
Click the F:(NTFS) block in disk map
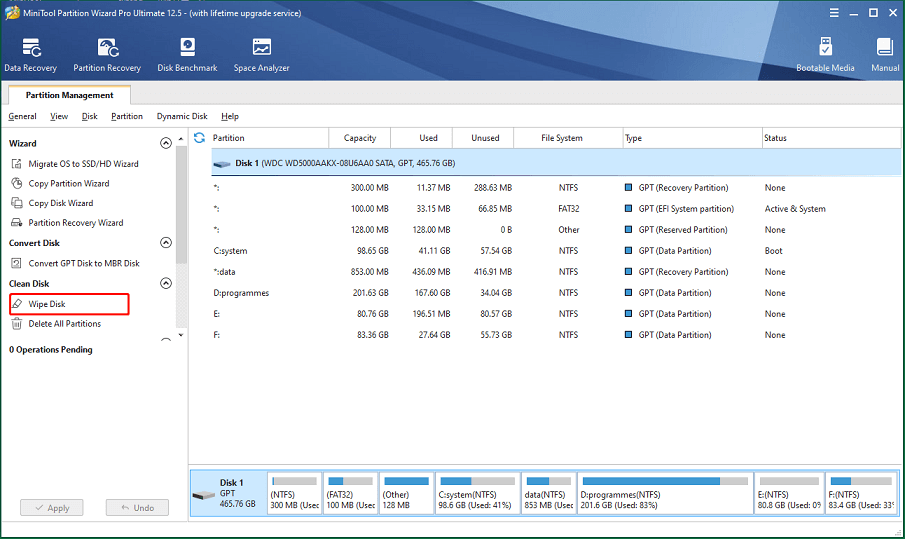861,493
